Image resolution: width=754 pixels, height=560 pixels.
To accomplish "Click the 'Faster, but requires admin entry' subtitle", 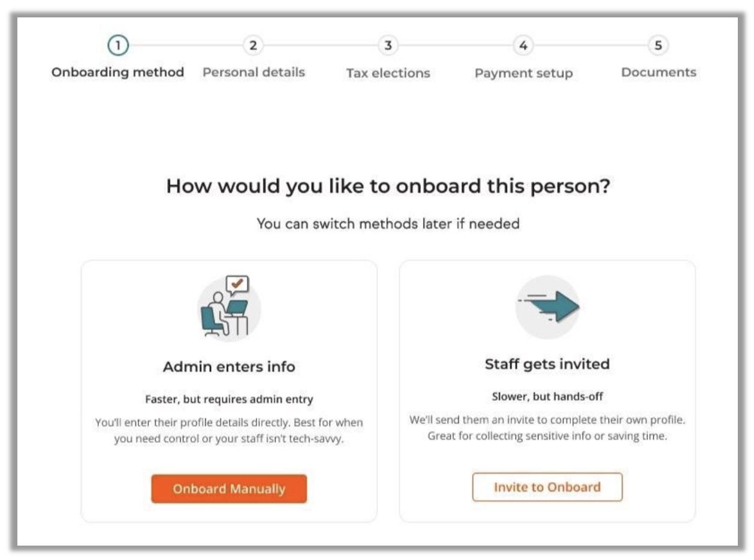I will (x=229, y=399).
